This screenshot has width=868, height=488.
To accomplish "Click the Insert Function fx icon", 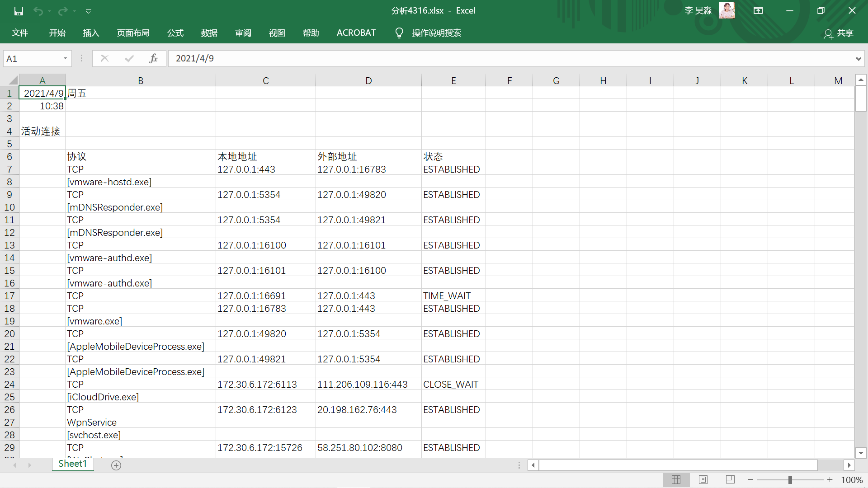I will [153, 58].
